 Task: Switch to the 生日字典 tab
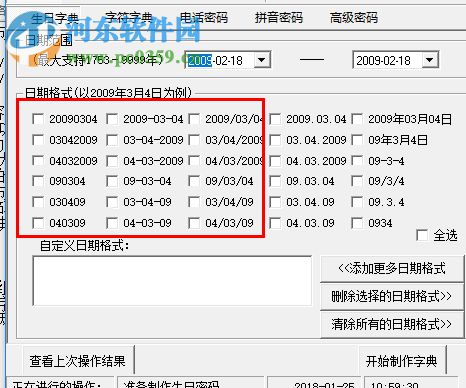pyautogui.click(x=55, y=18)
